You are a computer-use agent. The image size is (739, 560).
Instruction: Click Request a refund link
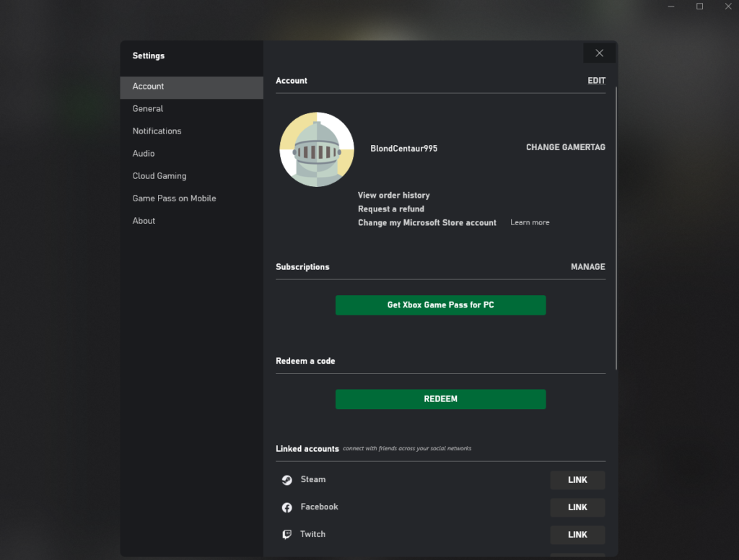[x=390, y=209]
